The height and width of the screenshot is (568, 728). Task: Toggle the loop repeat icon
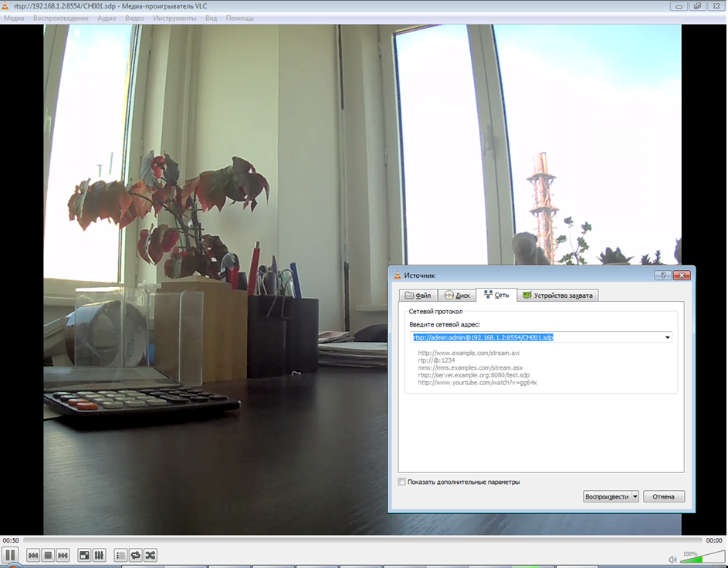click(135, 555)
